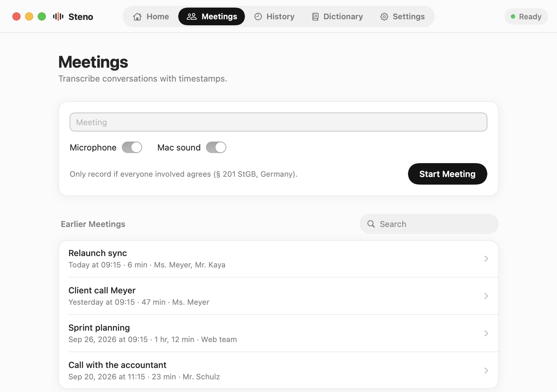Screen dimensions: 557x392
Task: Maximize the window using the green button
Action: tap(42, 16)
